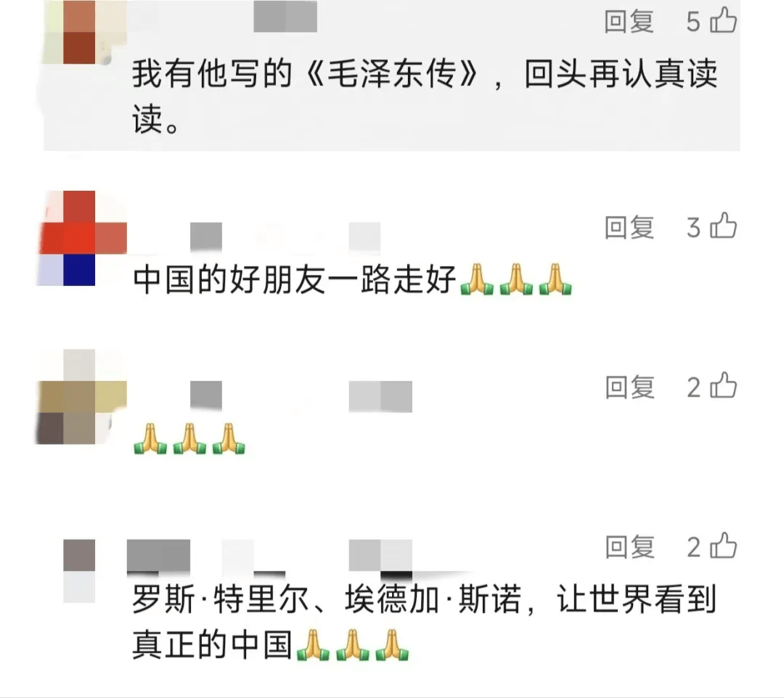Open the small gray avatar of last commenter
The width and height of the screenshot is (784, 698).
[79, 570]
